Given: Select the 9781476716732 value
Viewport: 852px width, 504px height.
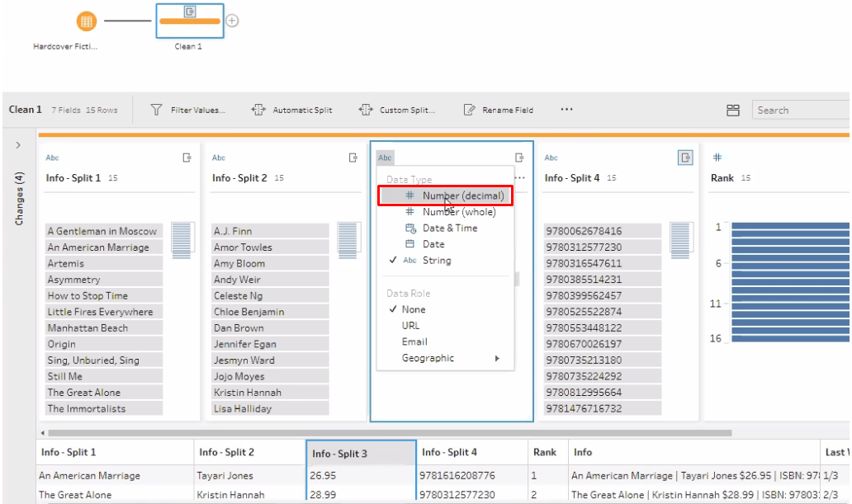Looking at the screenshot, I should pyautogui.click(x=603, y=408).
